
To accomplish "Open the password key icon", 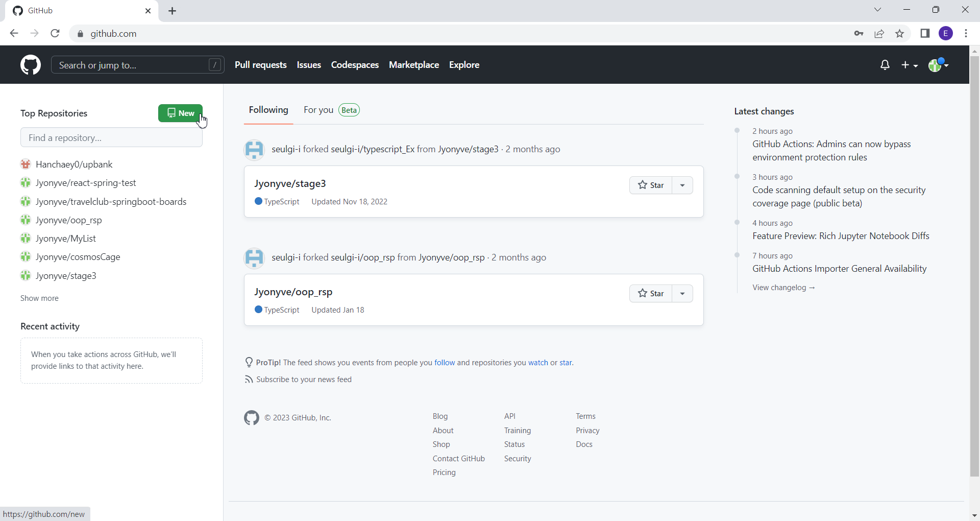I will [859, 34].
